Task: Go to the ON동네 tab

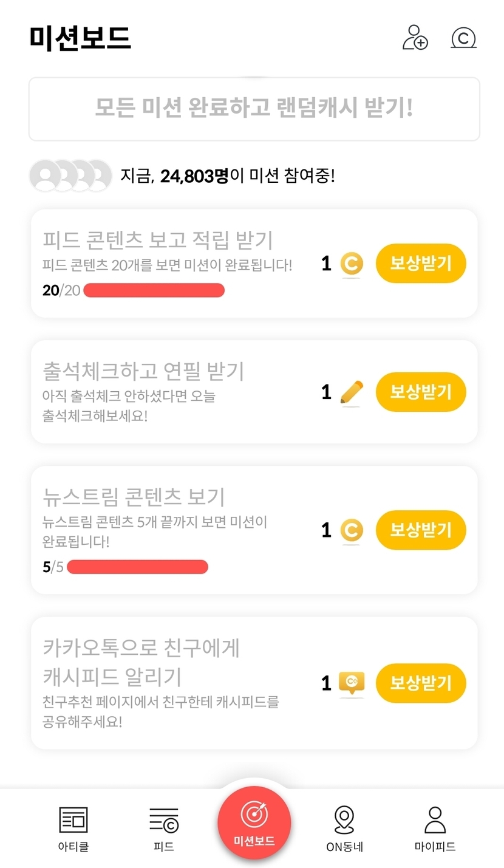Action: coord(344,828)
